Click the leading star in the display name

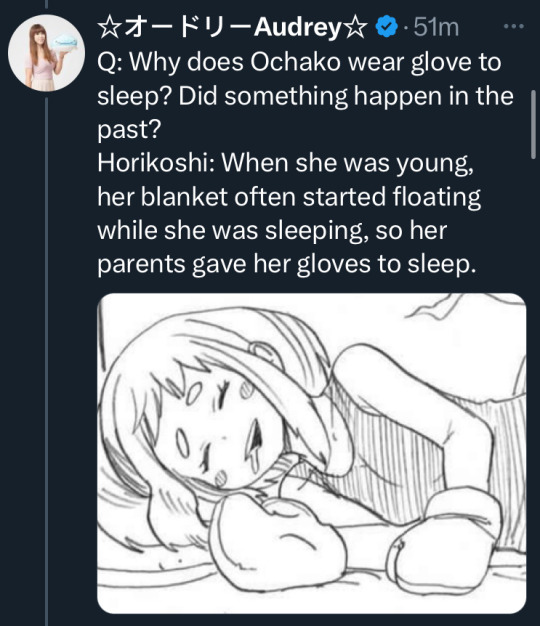109,28
